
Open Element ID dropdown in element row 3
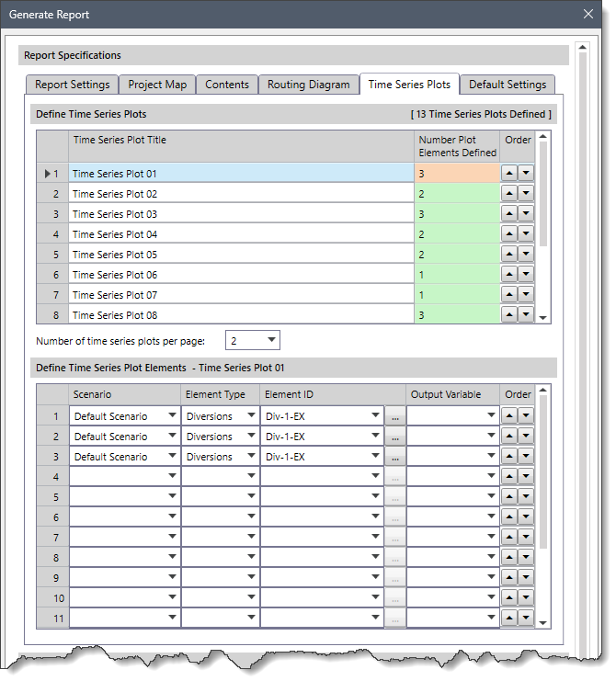click(x=375, y=456)
